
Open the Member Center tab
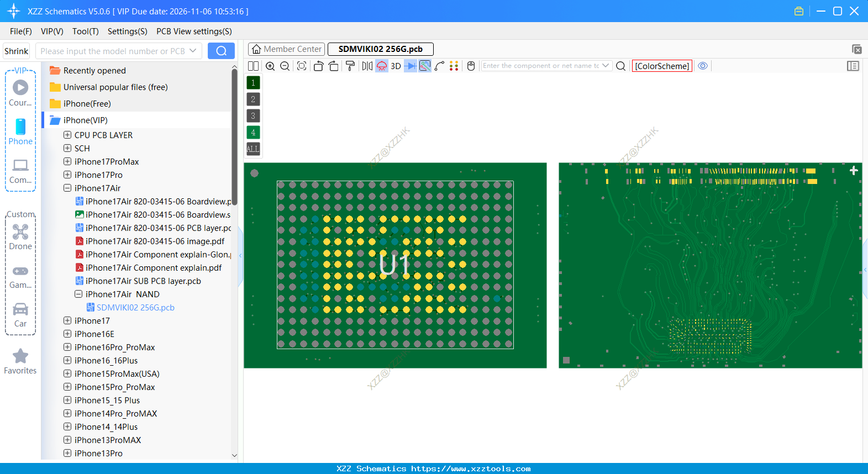tap(287, 49)
